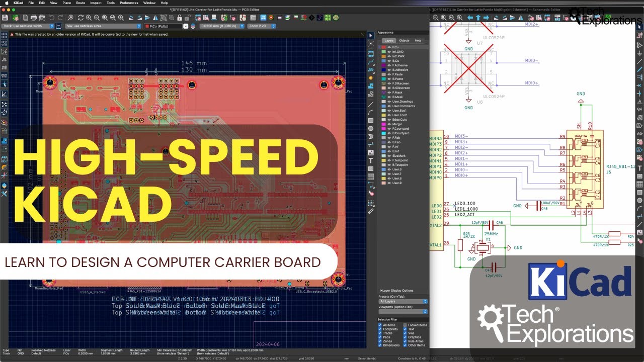Select the Draw Arc tool in the right toolbar
This screenshot has height=362, width=644.
click(x=371, y=112)
